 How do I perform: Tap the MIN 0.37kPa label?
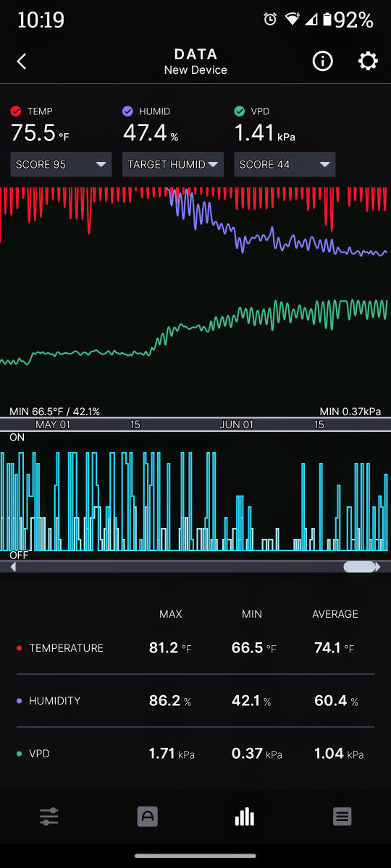pos(350,411)
